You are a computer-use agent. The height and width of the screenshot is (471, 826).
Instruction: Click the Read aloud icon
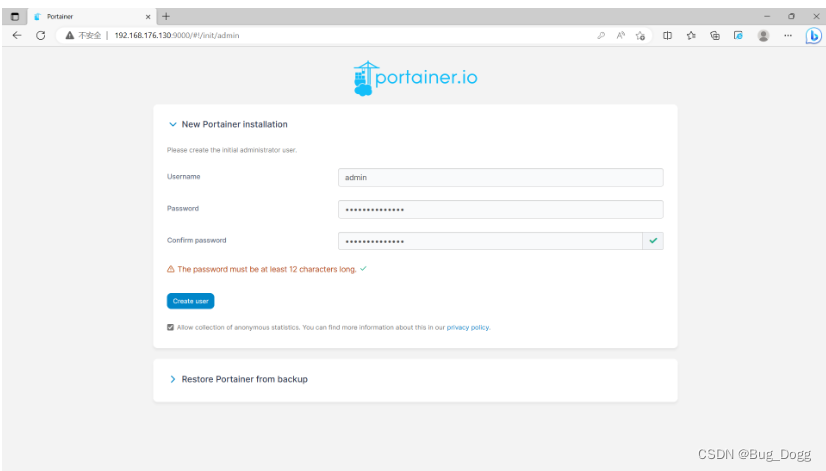pos(621,35)
